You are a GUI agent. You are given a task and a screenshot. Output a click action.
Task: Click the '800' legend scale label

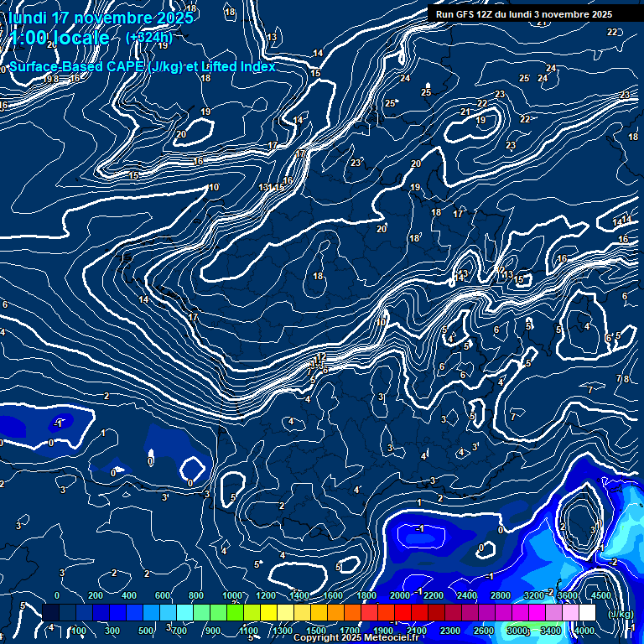pyautogui.click(x=196, y=595)
